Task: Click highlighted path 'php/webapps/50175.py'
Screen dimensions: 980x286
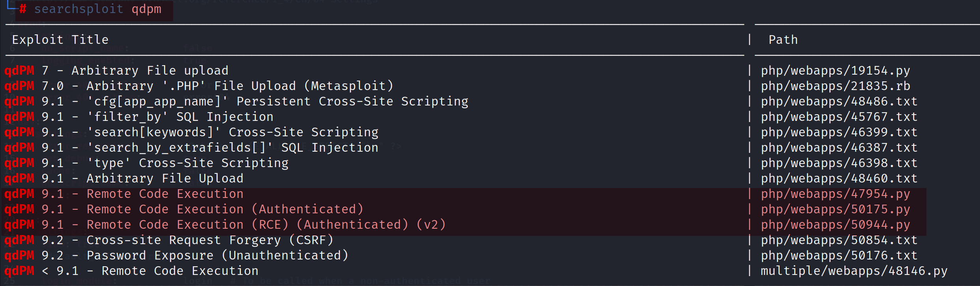Action: [835, 209]
